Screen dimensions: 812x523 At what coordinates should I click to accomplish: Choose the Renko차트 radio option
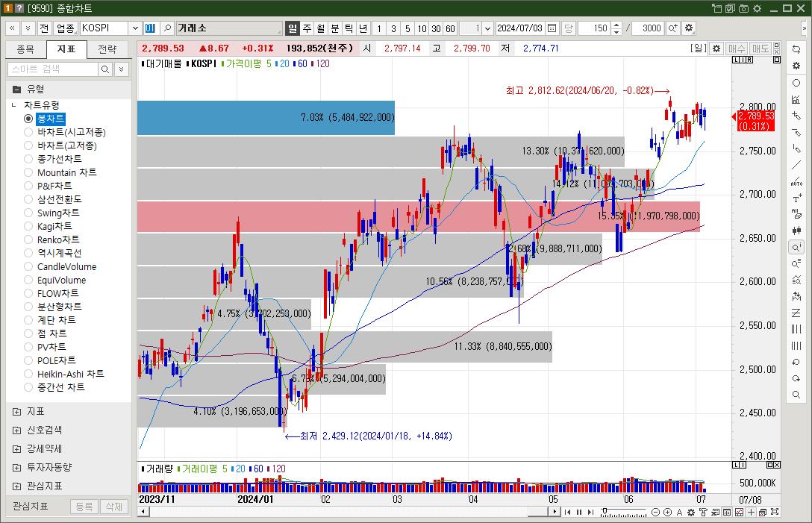(28, 239)
